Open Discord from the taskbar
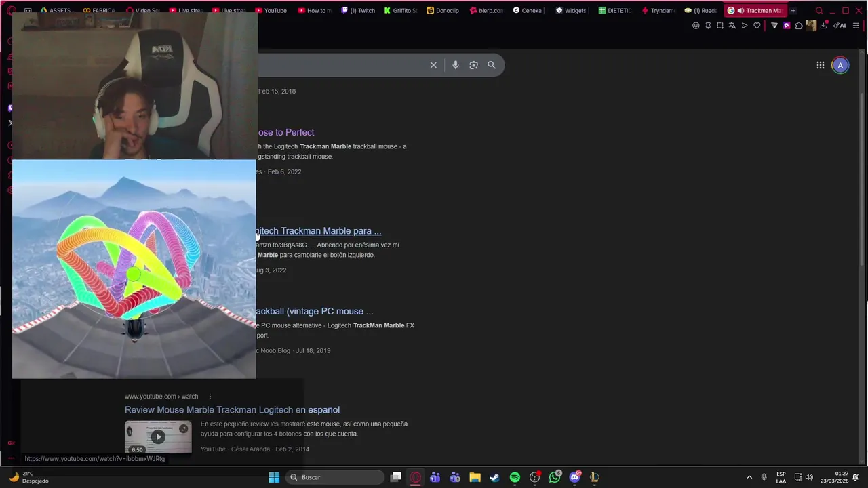 (x=575, y=477)
